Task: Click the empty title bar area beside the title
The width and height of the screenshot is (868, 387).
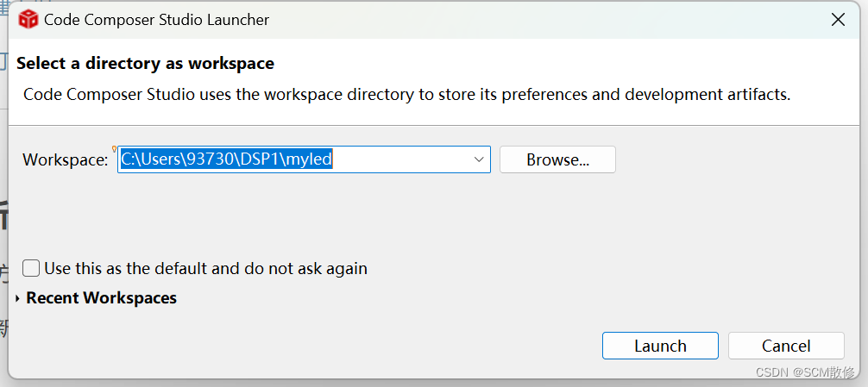Action: 548,20
